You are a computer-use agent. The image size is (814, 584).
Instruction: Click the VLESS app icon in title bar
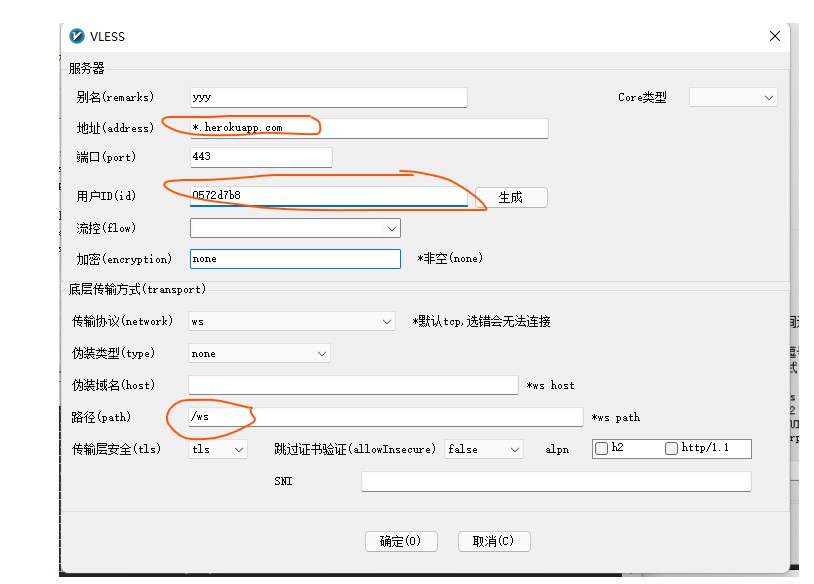[x=77, y=36]
